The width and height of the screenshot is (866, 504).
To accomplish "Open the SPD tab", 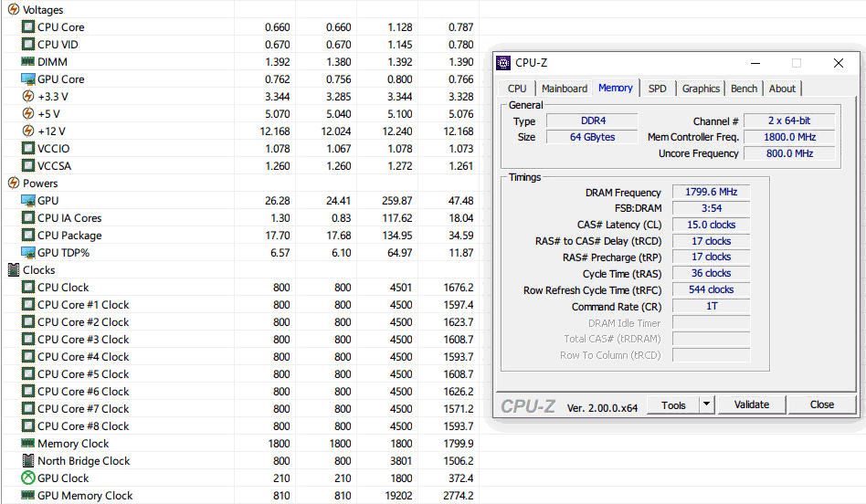I will pos(657,89).
